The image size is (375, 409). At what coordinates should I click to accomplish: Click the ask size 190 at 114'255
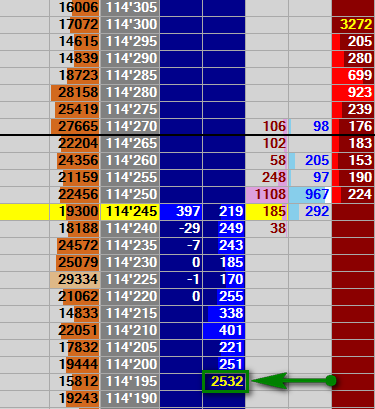pos(354,177)
